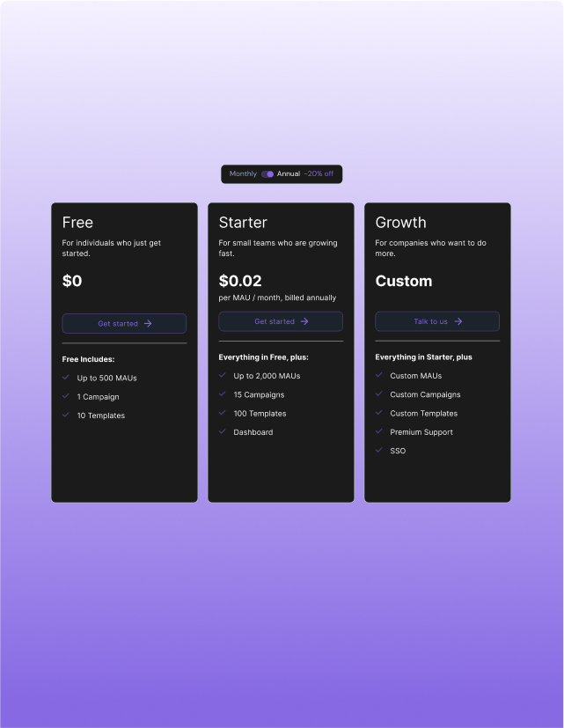The height and width of the screenshot is (728, 564).
Task: Click Talk to us on the Growth plan
Action: (437, 320)
